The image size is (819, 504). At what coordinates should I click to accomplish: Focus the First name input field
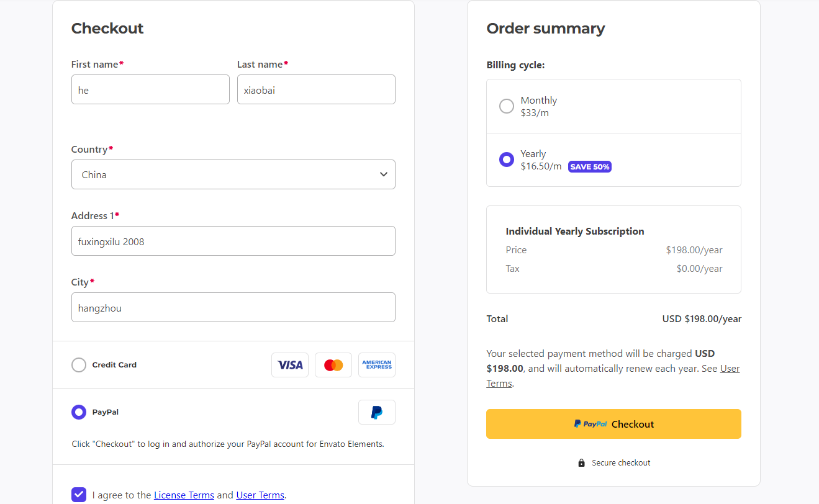[150, 89]
